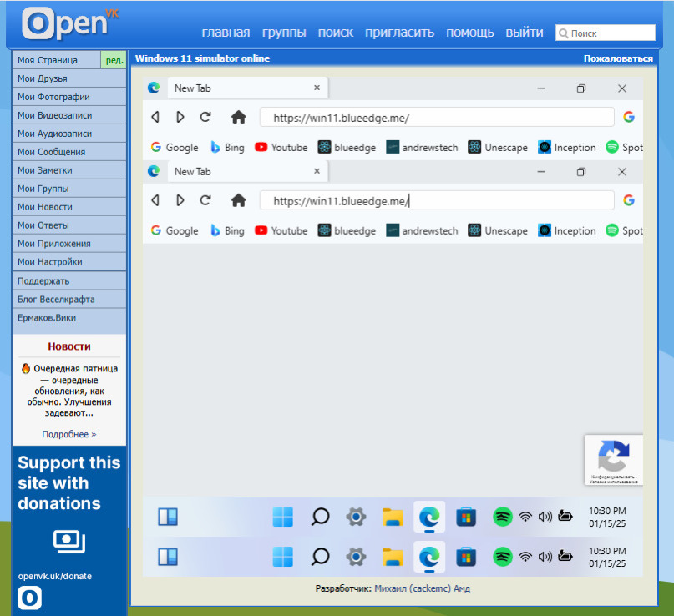Click address bar in upper browser window

tap(437, 117)
